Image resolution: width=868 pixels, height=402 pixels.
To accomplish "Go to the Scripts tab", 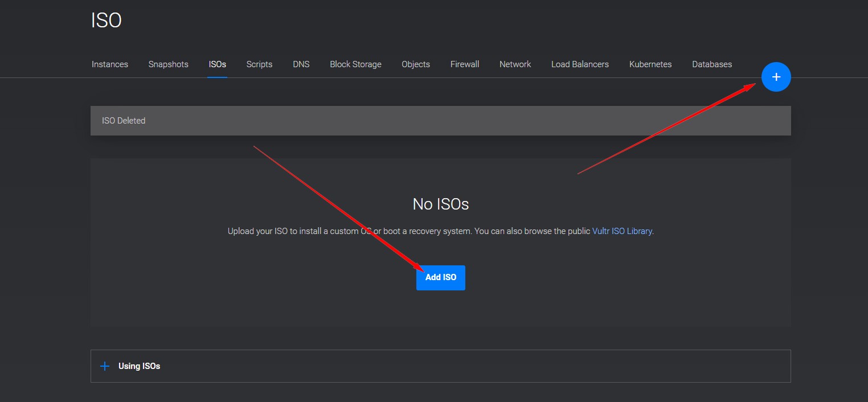I will click(259, 64).
